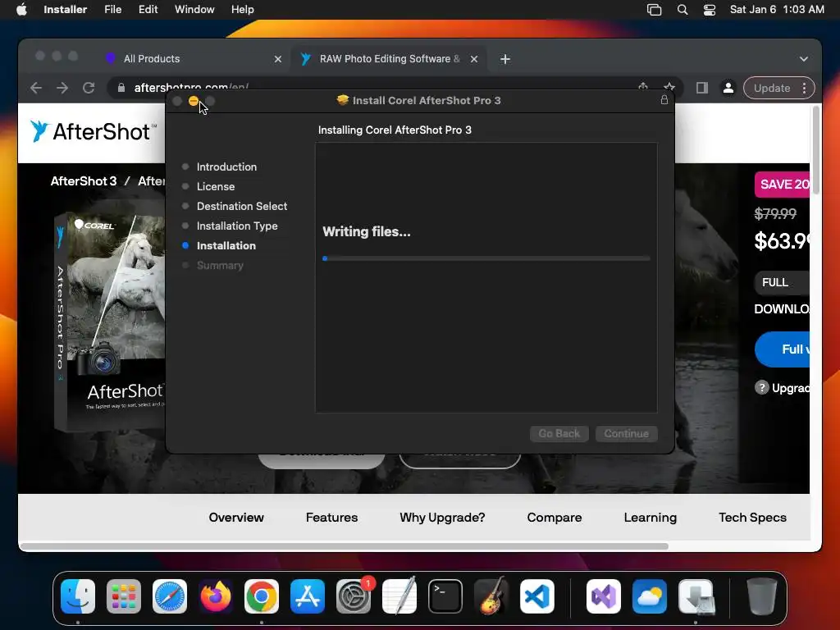This screenshot has width=840, height=630.
Task: Bookmark this page with the star icon
Action: point(669,87)
